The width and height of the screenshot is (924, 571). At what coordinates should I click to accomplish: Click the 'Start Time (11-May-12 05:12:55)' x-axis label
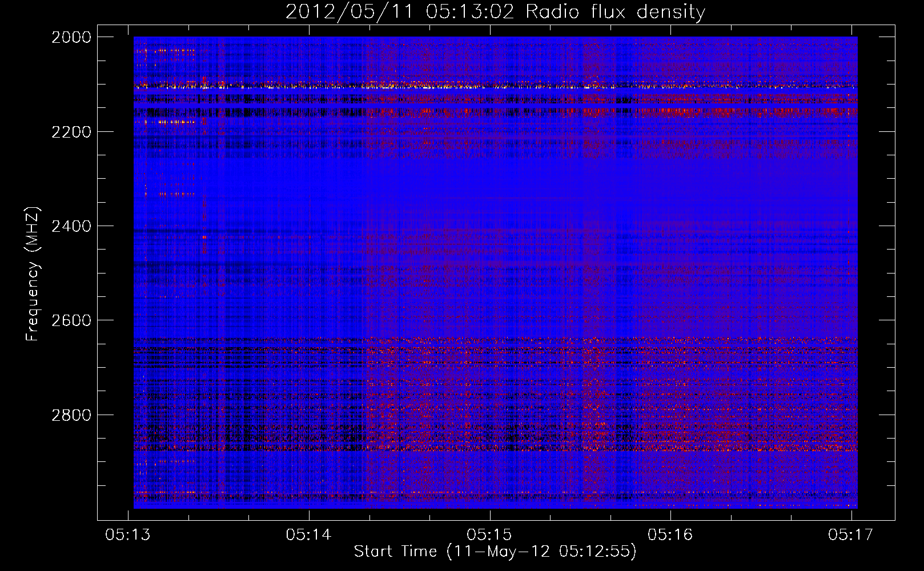(495, 552)
